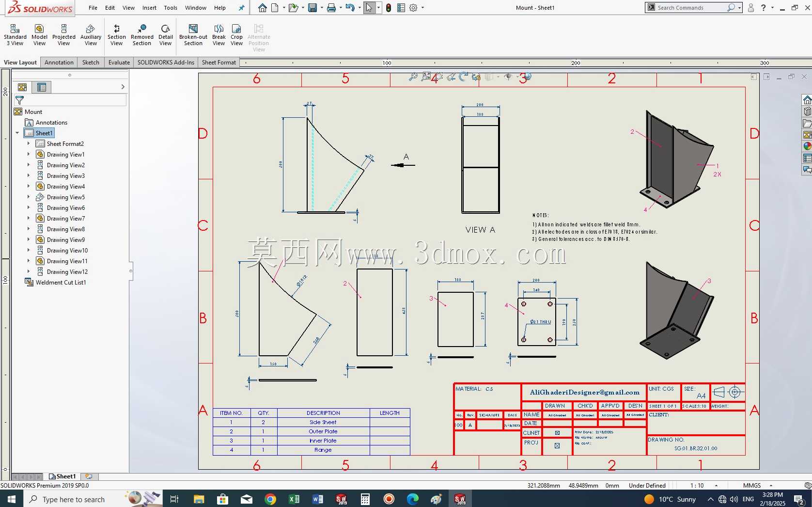Click the taskbar search box
Viewport: 812px width, 507px height.
pos(73,499)
